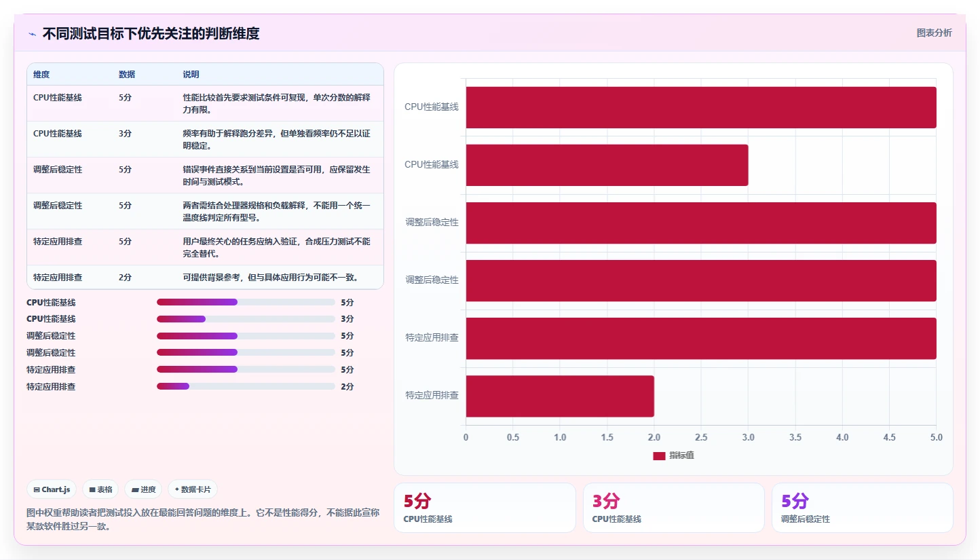The image size is (980, 560).
Task: Click the 0.5 tick on the chart axis
Action: pos(512,438)
